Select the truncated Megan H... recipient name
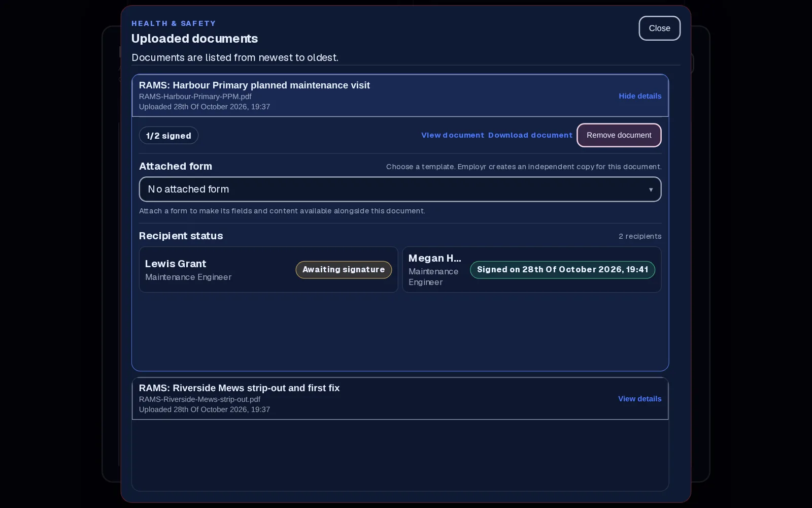 coord(435,258)
